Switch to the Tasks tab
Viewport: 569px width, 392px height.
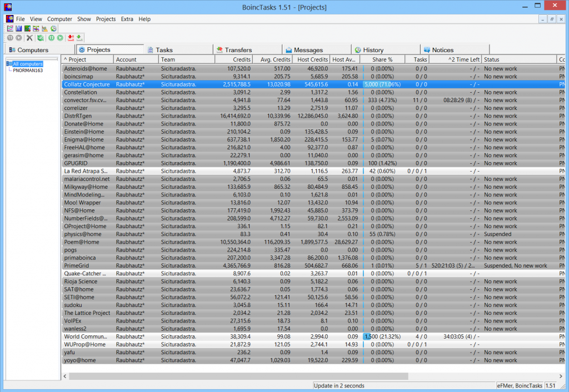click(163, 50)
